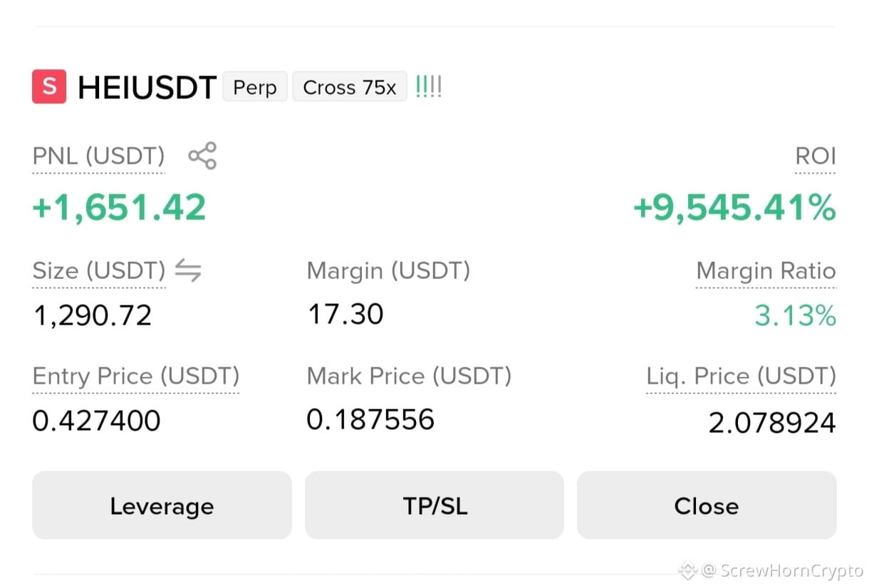The width and height of the screenshot is (869, 588).
Task: Tap the PNL (USDT) label
Action: coord(98,156)
